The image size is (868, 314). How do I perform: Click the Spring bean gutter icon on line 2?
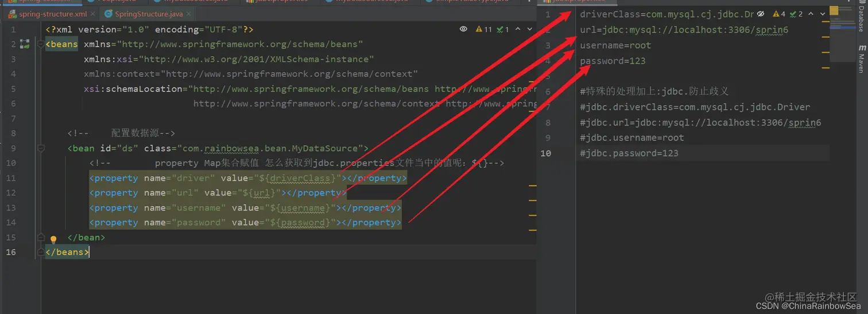(24, 44)
